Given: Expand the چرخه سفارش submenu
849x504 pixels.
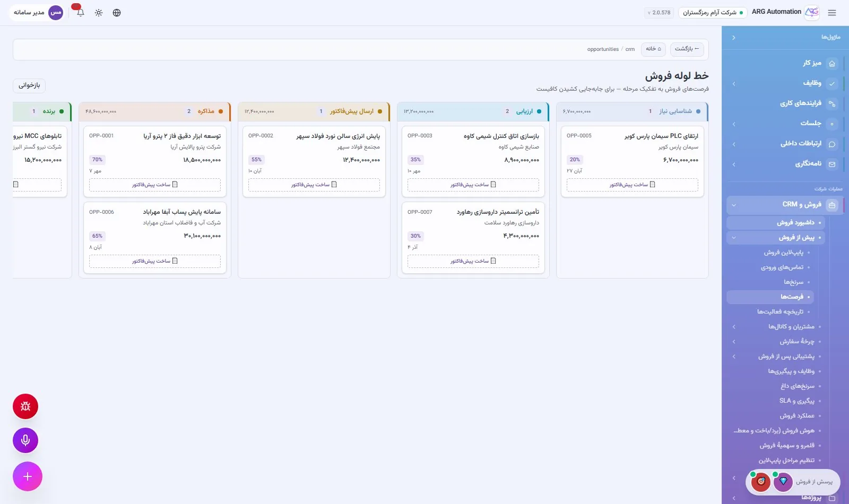Looking at the screenshot, I should tap(733, 342).
